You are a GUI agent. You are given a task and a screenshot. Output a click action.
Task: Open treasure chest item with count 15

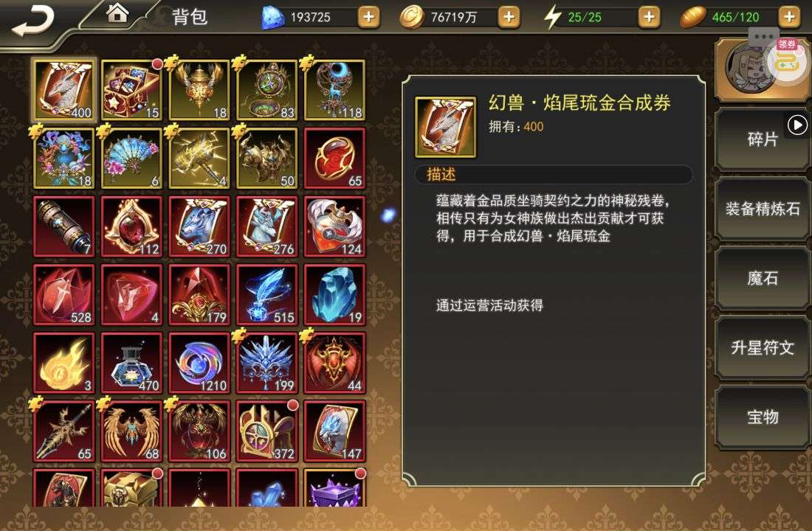click(x=131, y=90)
